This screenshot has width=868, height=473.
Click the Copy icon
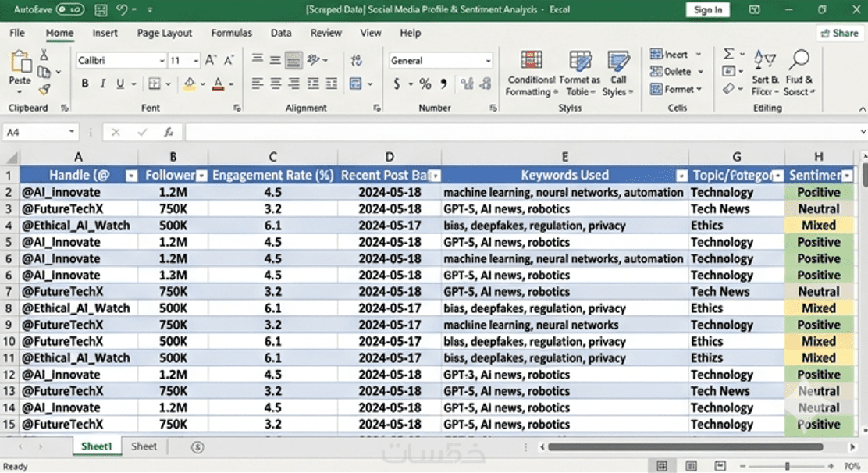point(44,71)
